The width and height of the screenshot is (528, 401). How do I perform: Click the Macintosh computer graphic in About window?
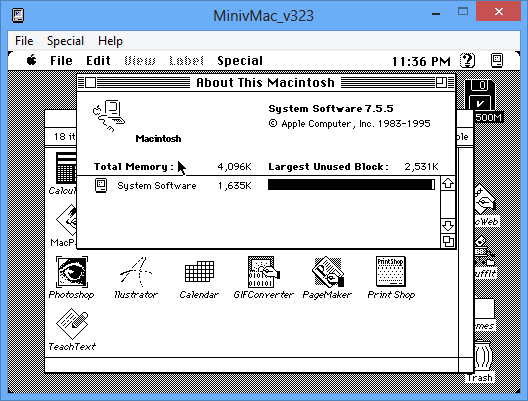[108, 115]
